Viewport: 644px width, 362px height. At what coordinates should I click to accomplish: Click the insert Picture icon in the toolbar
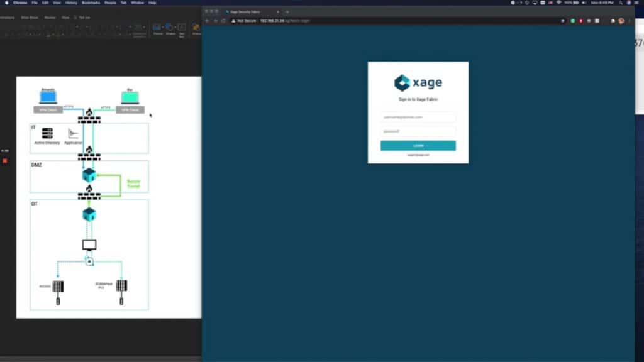[155, 27]
